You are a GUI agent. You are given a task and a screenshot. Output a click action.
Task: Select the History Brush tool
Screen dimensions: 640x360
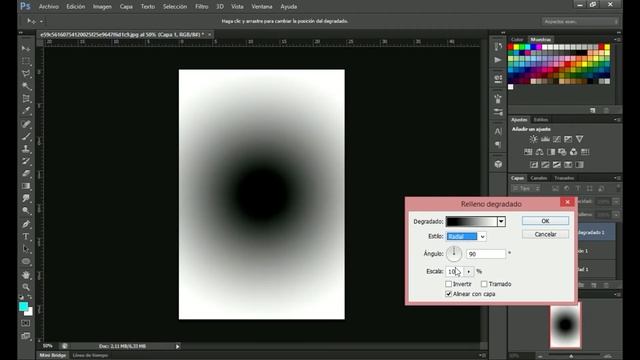coord(26,161)
